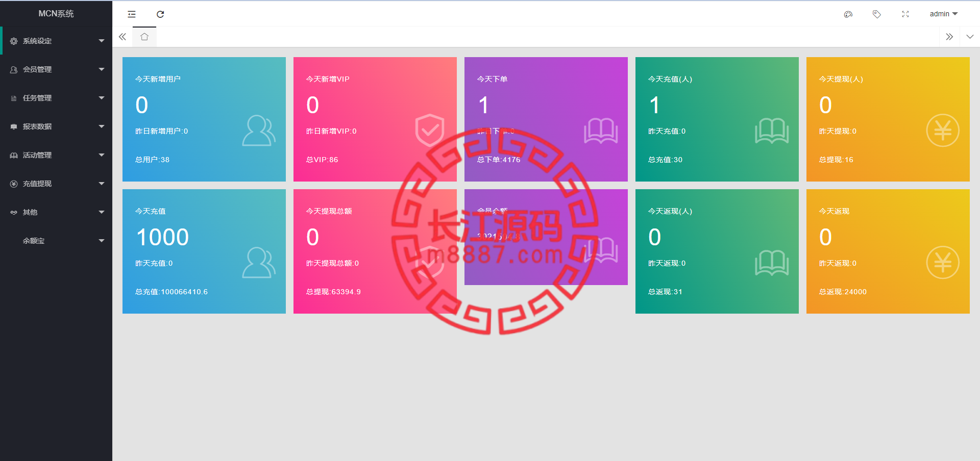The image size is (980, 461).
Task: Click book icon on 今天下单 card
Action: click(601, 131)
